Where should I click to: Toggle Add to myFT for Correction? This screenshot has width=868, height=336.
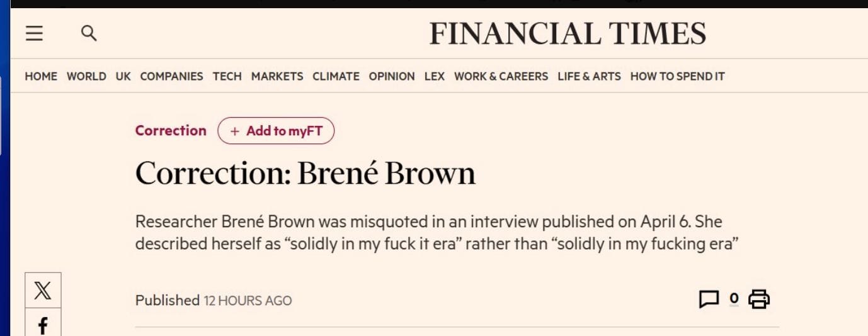(x=276, y=131)
